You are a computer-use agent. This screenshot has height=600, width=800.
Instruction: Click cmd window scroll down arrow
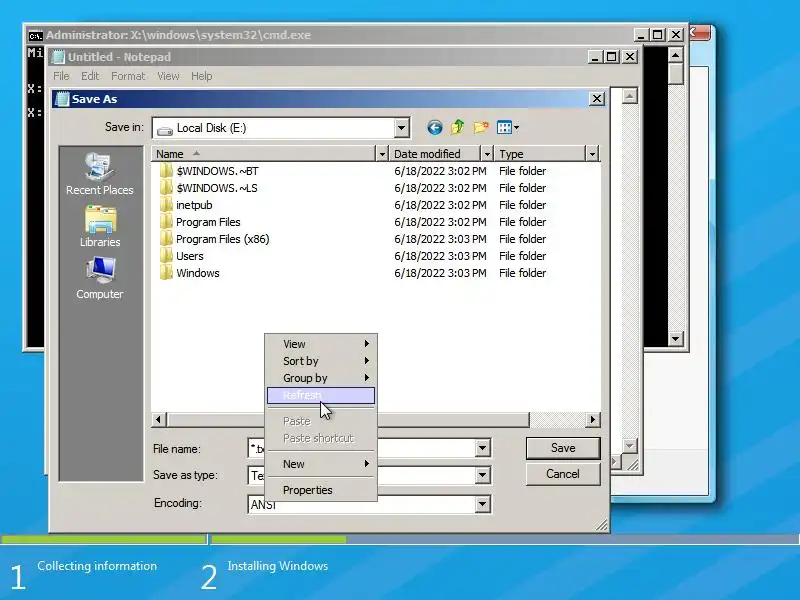pyautogui.click(x=676, y=338)
